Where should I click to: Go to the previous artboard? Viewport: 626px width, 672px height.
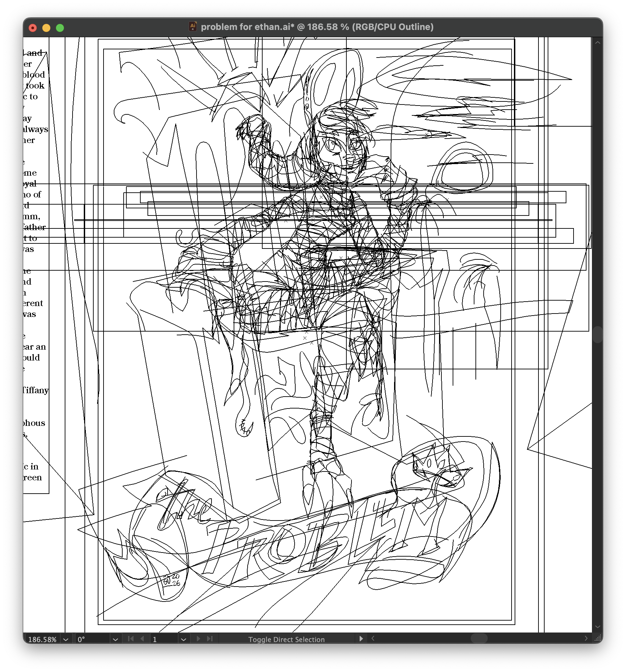click(142, 639)
